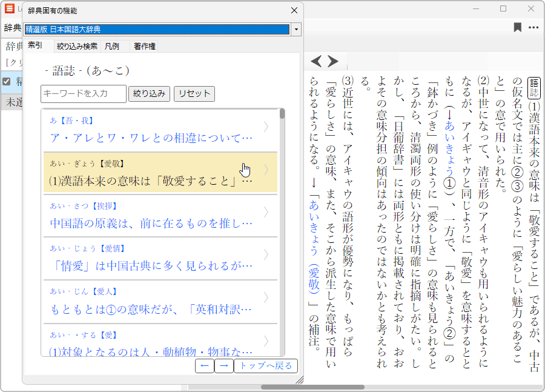Click トップへ戻る button
The width and height of the screenshot is (545, 392).
(x=266, y=365)
